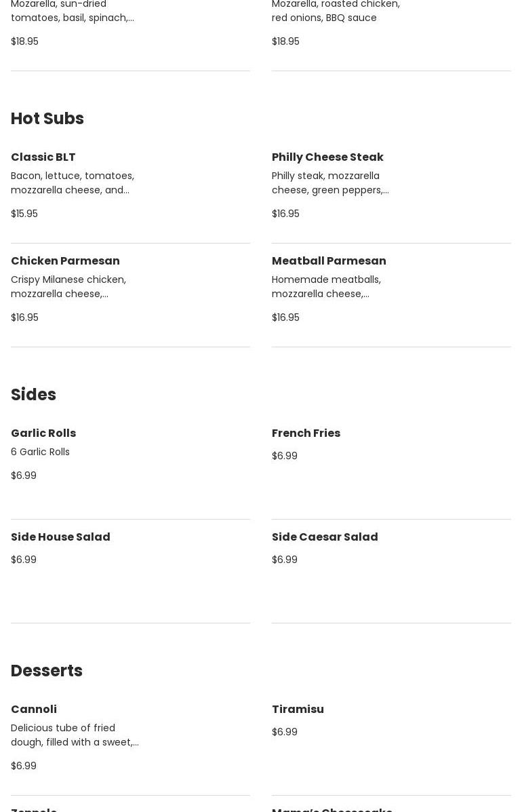Choose the Chicken Parmesan sub
The height and width of the screenshot is (812, 522).
(65, 260)
